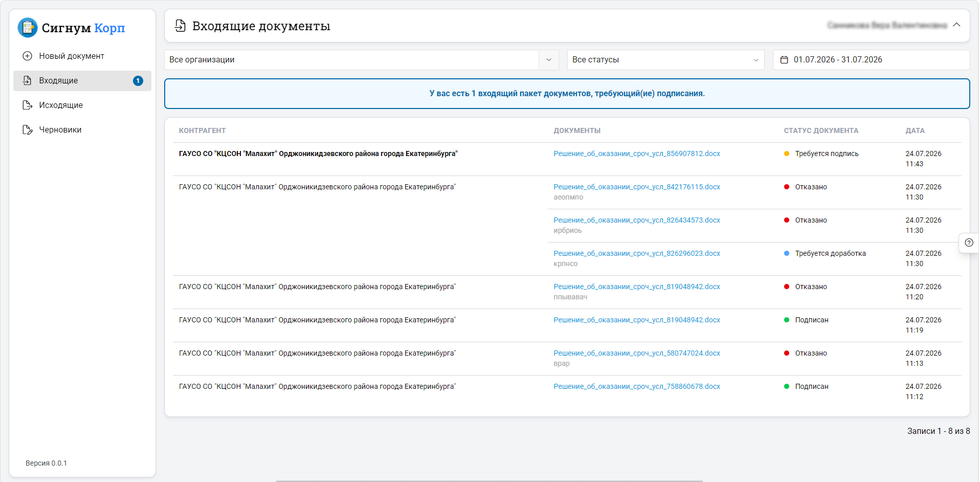Click blue status dot for Требуется доработка
This screenshot has height=482, width=980.
(787, 253)
